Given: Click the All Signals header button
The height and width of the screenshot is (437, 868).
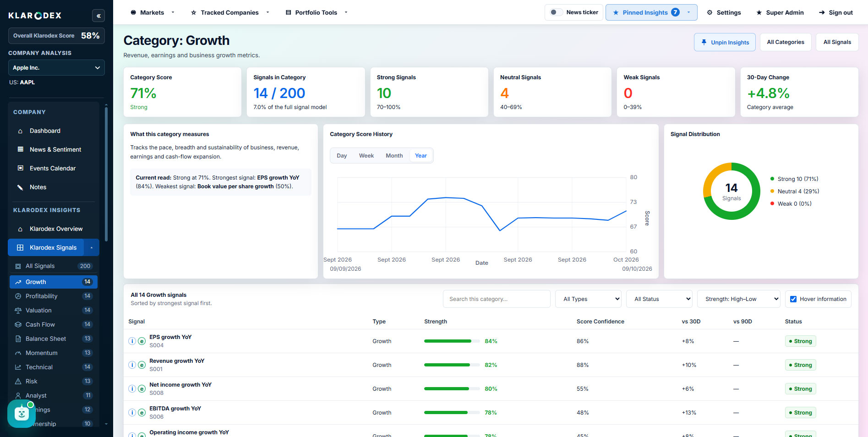Looking at the screenshot, I should point(837,42).
